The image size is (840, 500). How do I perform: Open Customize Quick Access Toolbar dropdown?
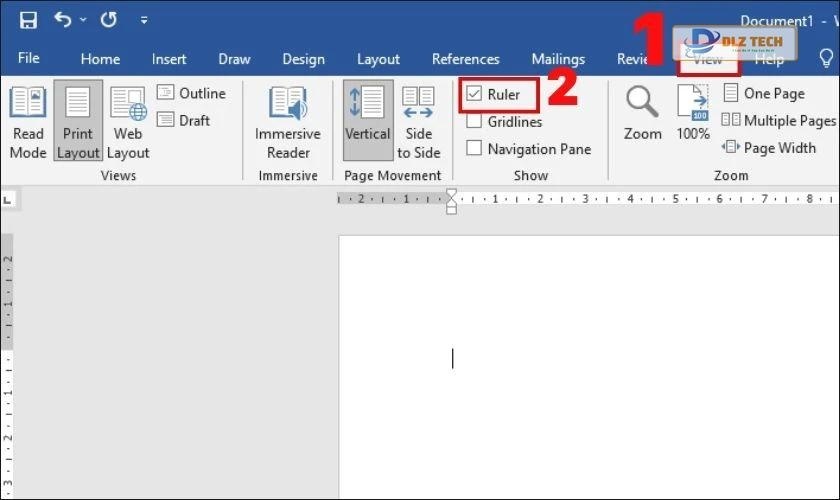coord(144,20)
